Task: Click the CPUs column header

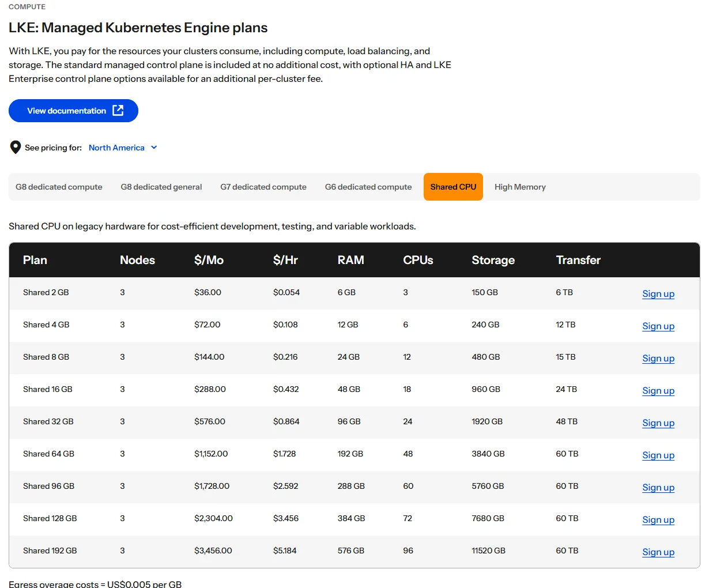Action: pyautogui.click(x=418, y=260)
